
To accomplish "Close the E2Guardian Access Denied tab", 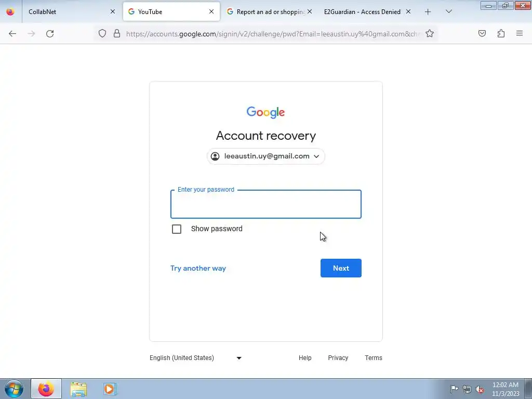I will click(408, 11).
